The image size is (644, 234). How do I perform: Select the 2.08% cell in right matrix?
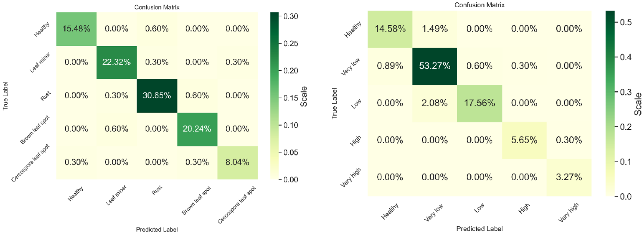pos(435,103)
